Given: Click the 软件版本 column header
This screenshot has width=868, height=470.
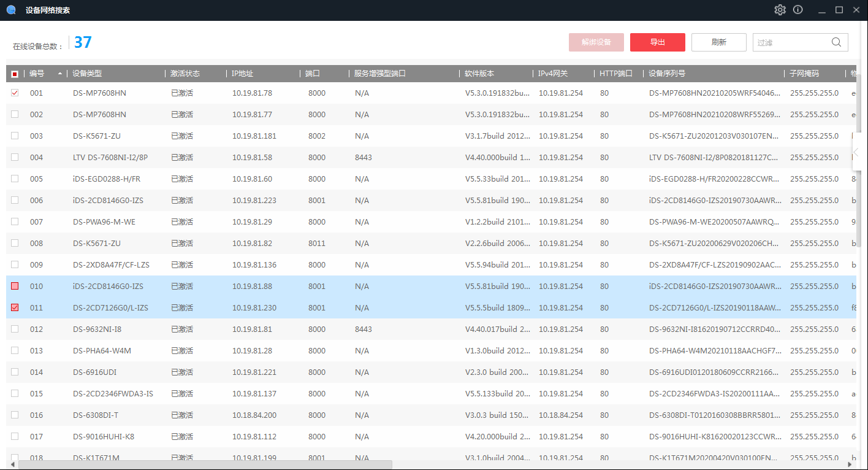Looking at the screenshot, I should point(479,74).
